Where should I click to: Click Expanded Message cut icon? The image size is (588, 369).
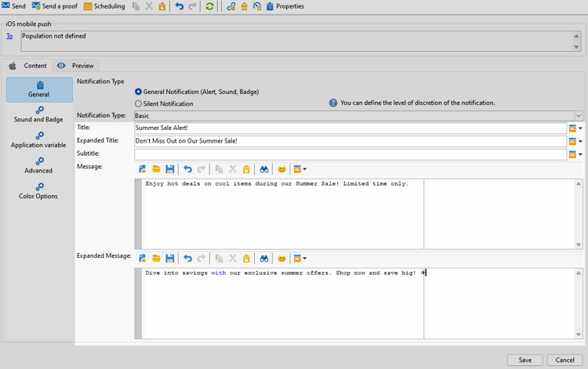(x=233, y=259)
